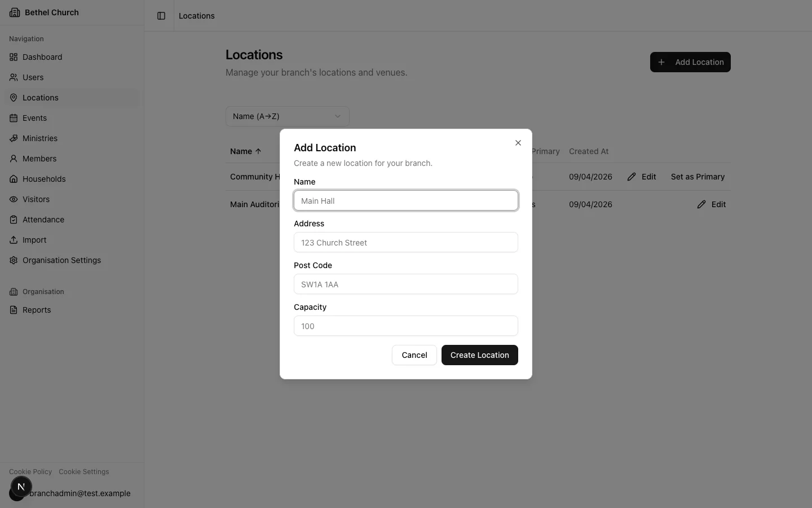Image resolution: width=812 pixels, height=508 pixels.
Task: Click the Members person icon
Action: (14, 159)
